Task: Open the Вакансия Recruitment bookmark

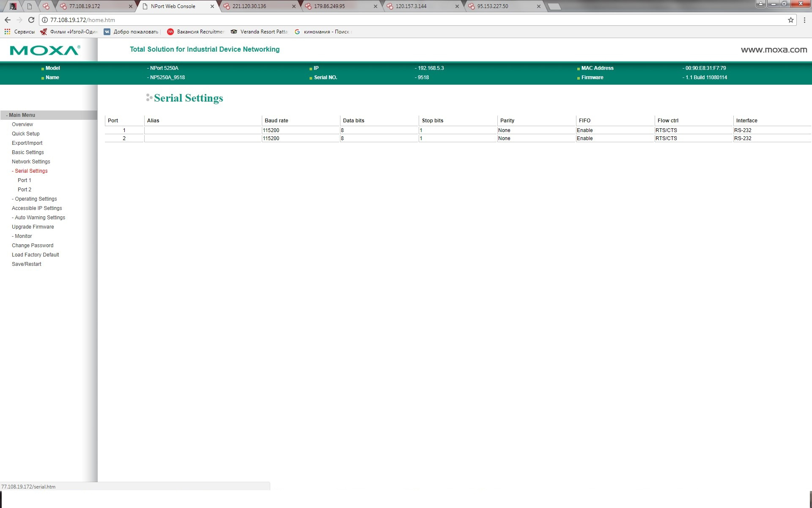Action: [x=196, y=32]
